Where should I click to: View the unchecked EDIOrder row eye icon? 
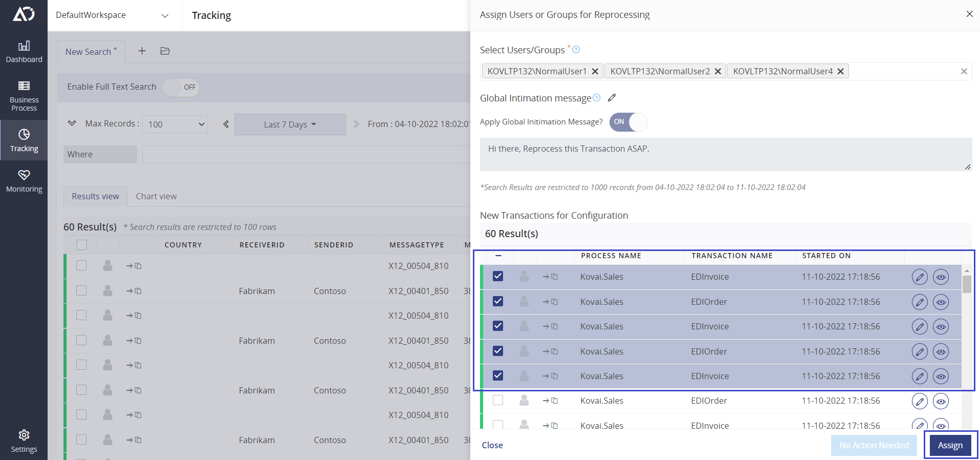[x=941, y=401]
